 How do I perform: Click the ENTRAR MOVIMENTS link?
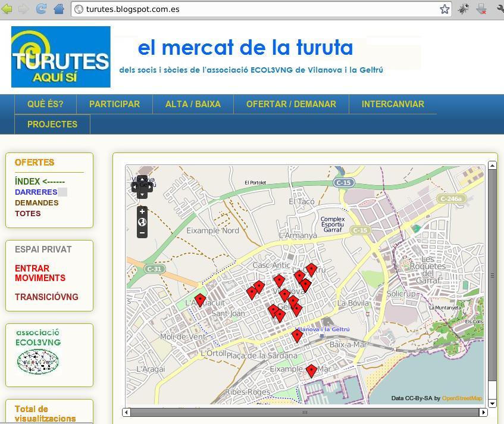tap(40, 273)
